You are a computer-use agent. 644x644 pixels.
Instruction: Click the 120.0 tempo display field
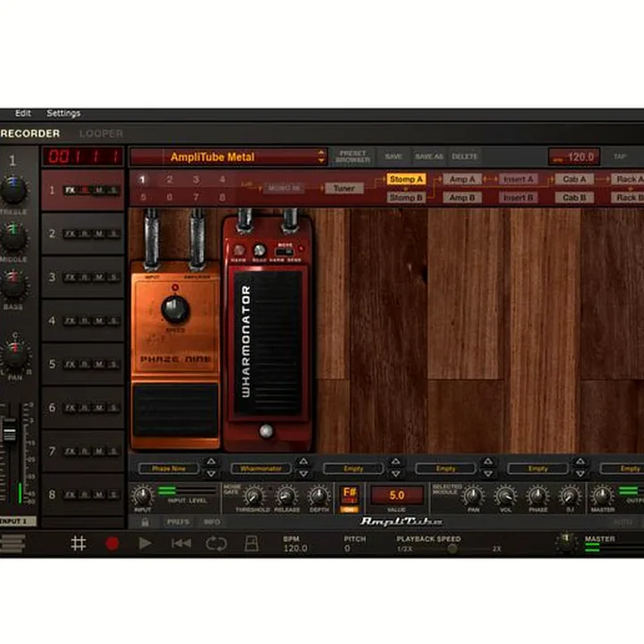(x=574, y=157)
